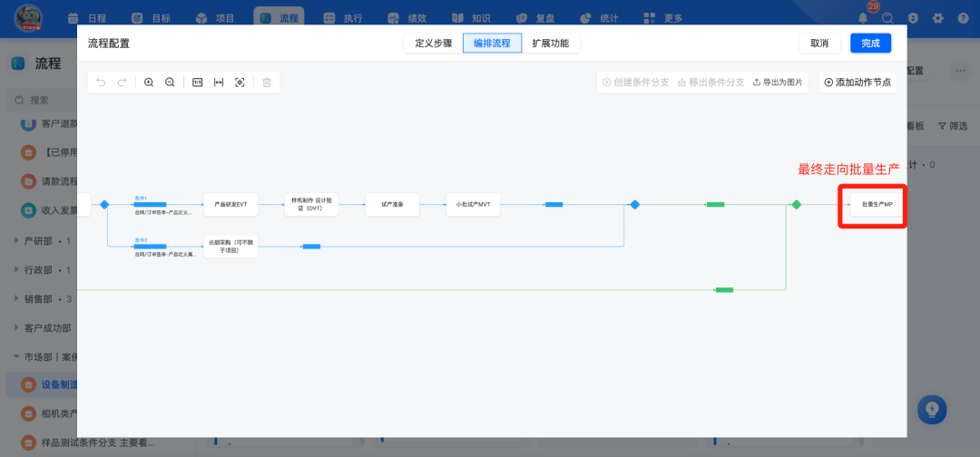
Task: Open the 统计 top navigation item
Action: 600,18
